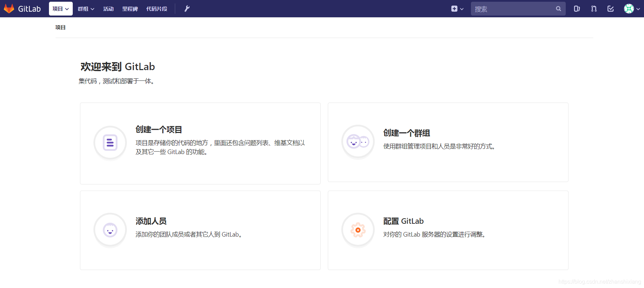Click the 创建一个群组 card title
Image resolution: width=644 pixels, height=288 pixels.
(406, 133)
